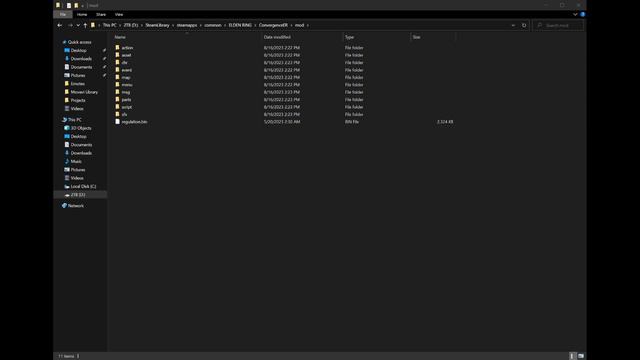Select the map folder icon
This screenshot has width=640, height=360.
point(118,77)
